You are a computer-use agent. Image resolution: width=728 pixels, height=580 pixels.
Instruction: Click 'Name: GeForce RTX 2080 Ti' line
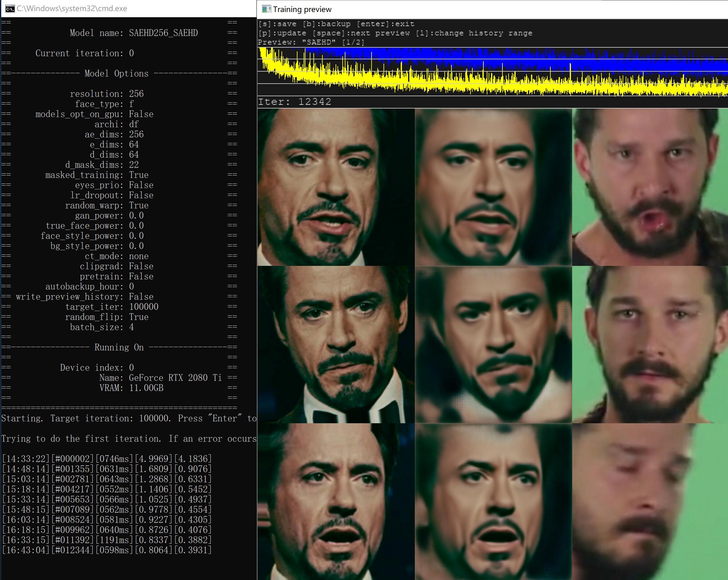click(x=161, y=378)
